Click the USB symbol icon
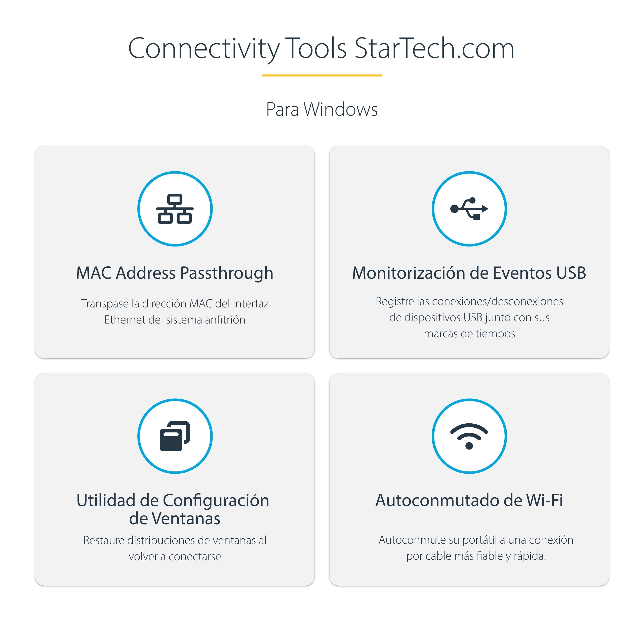The height and width of the screenshot is (644, 644). tap(469, 209)
